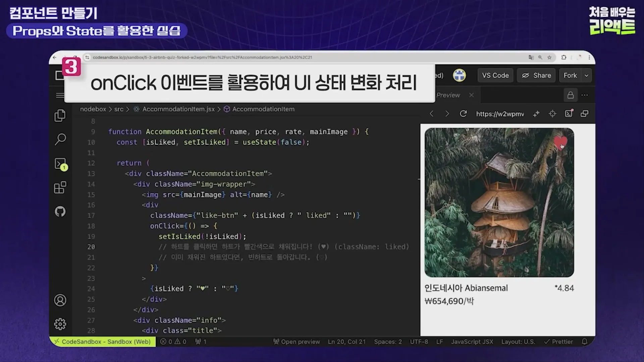Go forward in the preview browser
Screen dimensions: 644x362
pyautogui.click(x=447, y=114)
